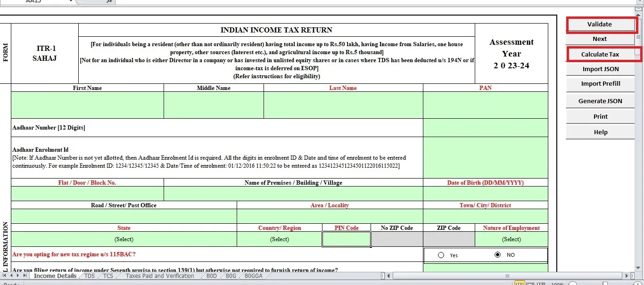Click the Middle Name input cell
This screenshot has height=285, width=644.
click(x=214, y=105)
